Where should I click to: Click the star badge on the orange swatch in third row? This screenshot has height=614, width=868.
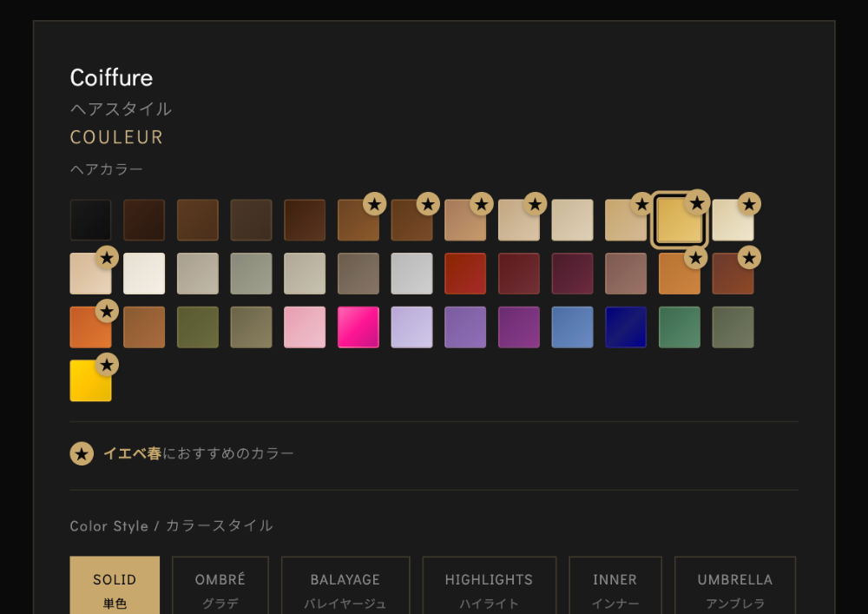tap(108, 310)
